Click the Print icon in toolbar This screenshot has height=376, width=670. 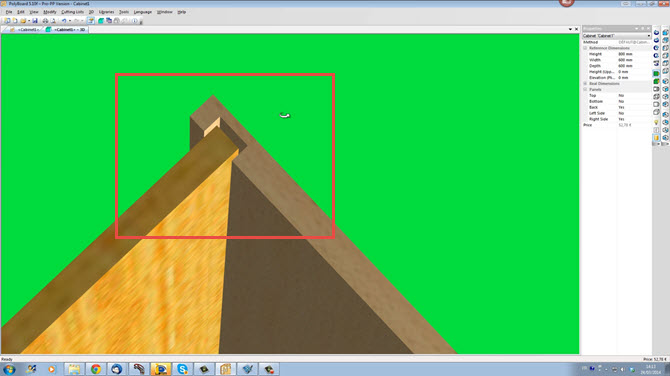click(45, 21)
